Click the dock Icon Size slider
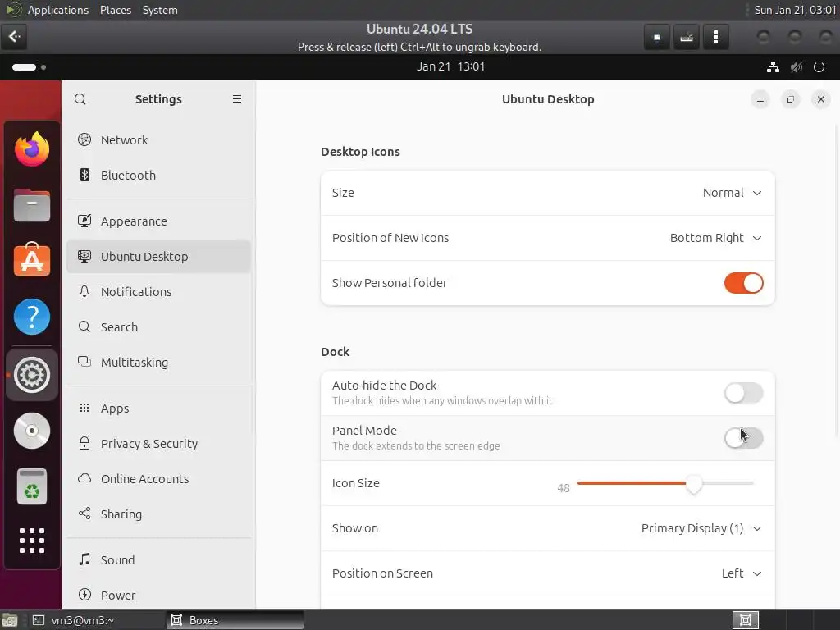The image size is (840, 630). pos(665,483)
